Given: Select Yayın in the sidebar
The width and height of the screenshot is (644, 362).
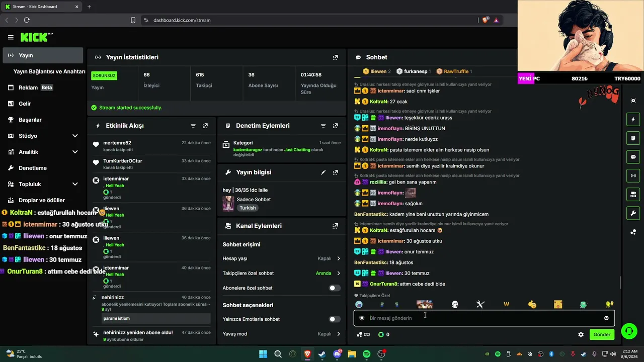Looking at the screenshot, I should pyautogui.click(x=43, y=55).
